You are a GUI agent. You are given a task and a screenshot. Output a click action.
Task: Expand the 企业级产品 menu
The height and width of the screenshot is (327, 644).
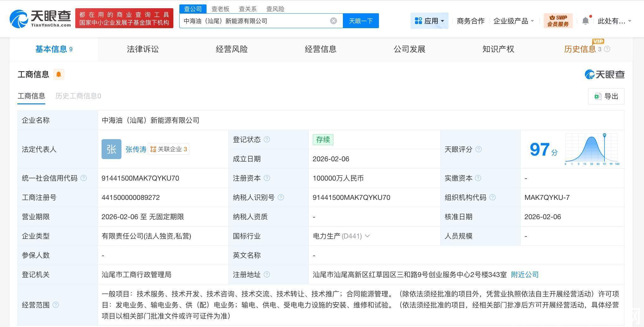(x=513, y=21)
